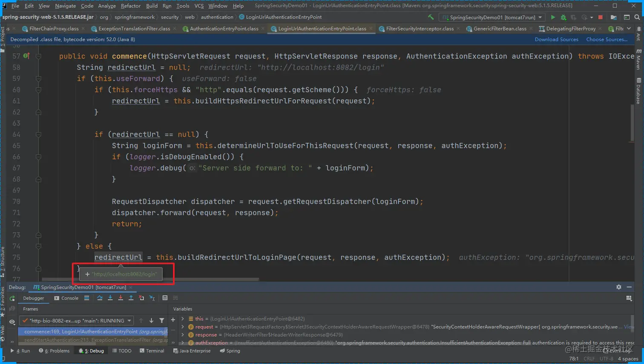644x364 pixels.
Task: Filter frames with funnel icon
Action: pyautogui.click(x=162, y=321)
